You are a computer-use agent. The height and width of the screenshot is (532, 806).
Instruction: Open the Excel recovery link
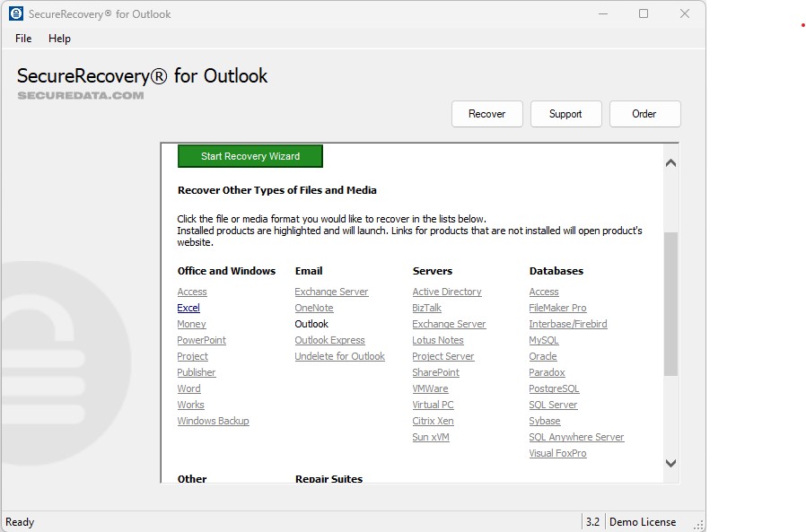188,308
